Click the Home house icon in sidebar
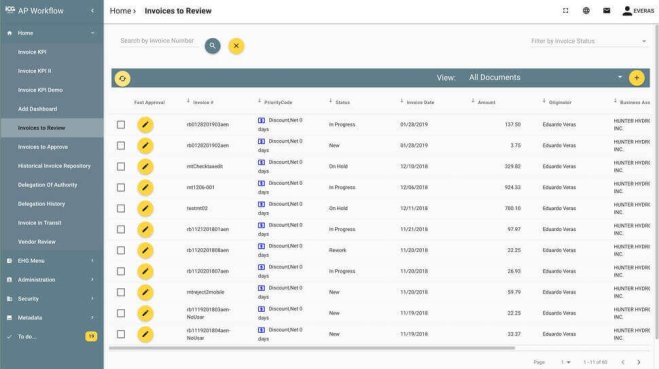659x369 pixels. 9,33
